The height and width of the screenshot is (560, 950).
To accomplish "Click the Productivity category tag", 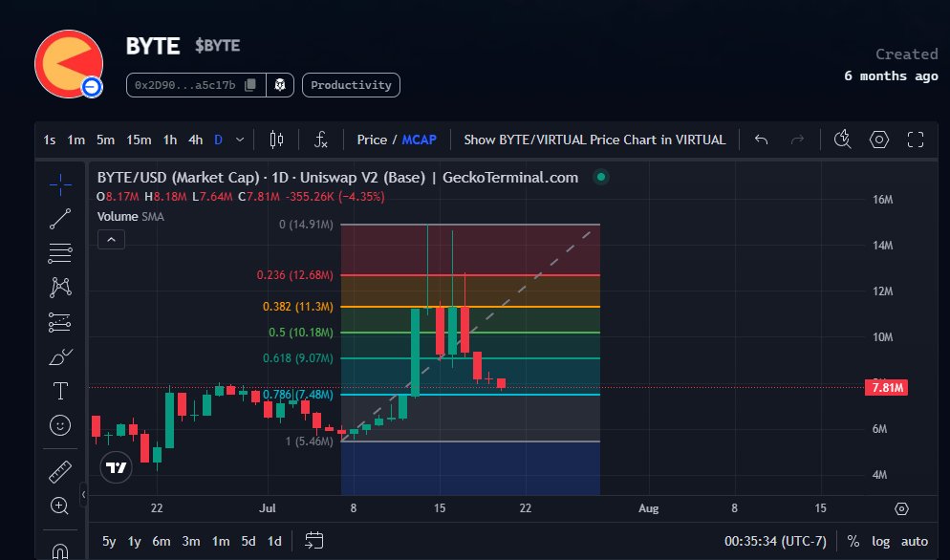I will pyautogui.click(x=351, y=85).
